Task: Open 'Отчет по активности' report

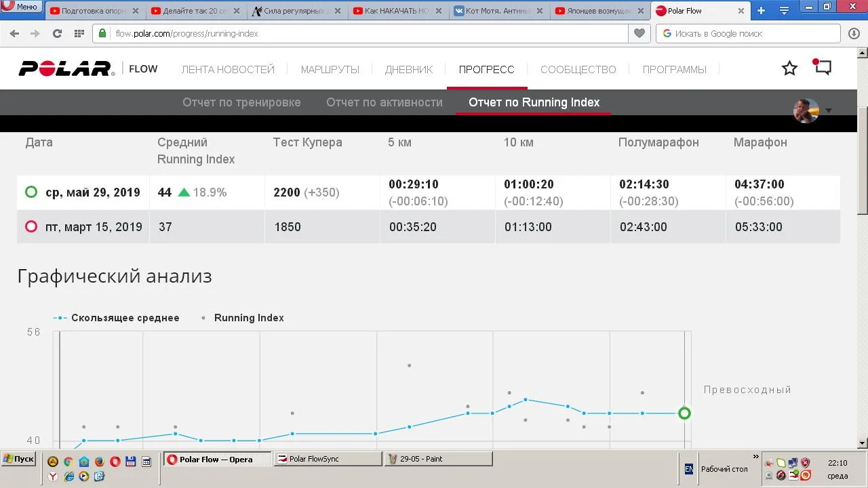Action: [384, 102]
